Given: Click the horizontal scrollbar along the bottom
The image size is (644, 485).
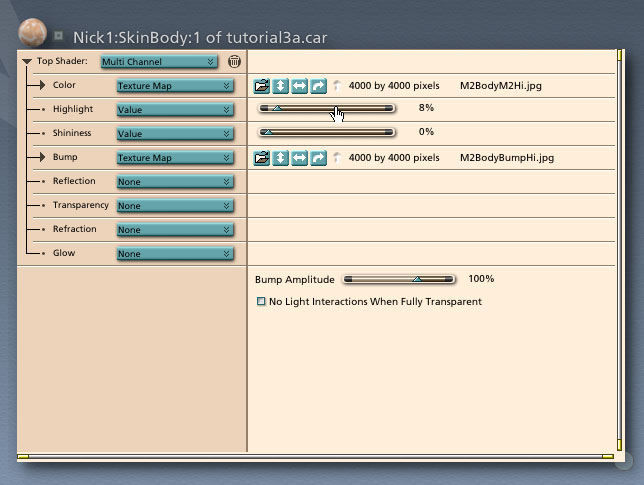Looking at the screenshot, I should pos(315,456).
